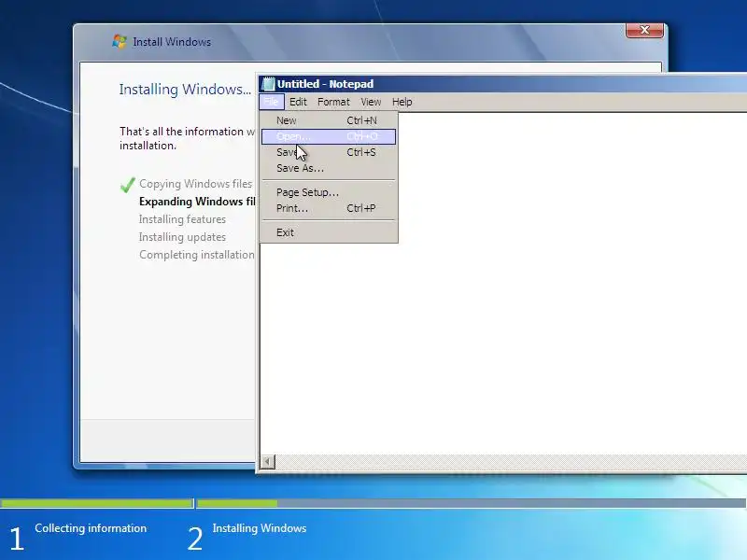Choose New from the File menu
Screen dimensions: 747x560
coord(329,120)
